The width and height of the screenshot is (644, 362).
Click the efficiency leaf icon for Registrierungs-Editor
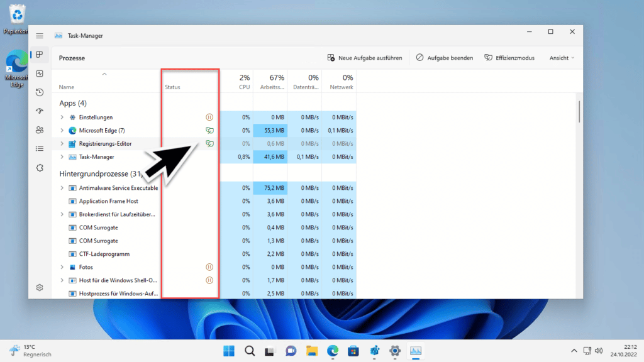209,144
